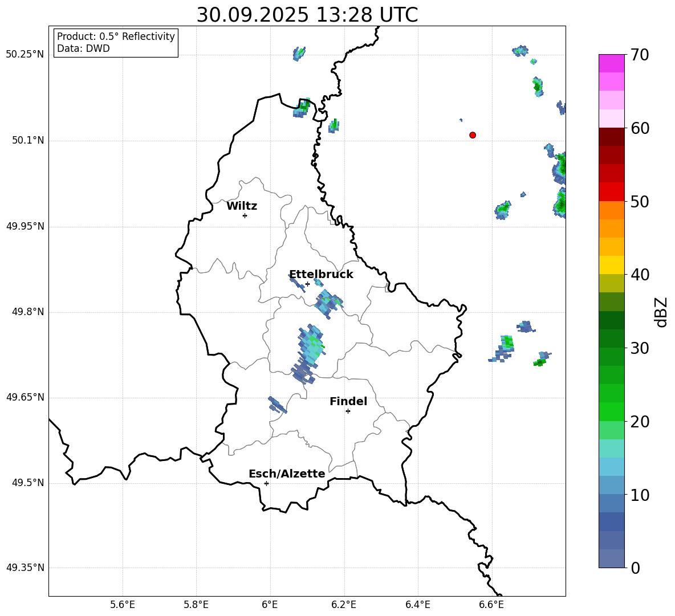The height and width of the screenshot is (616, 675).
Task: Click the 40 tick on colorbar
Action: tap(640, 275)
